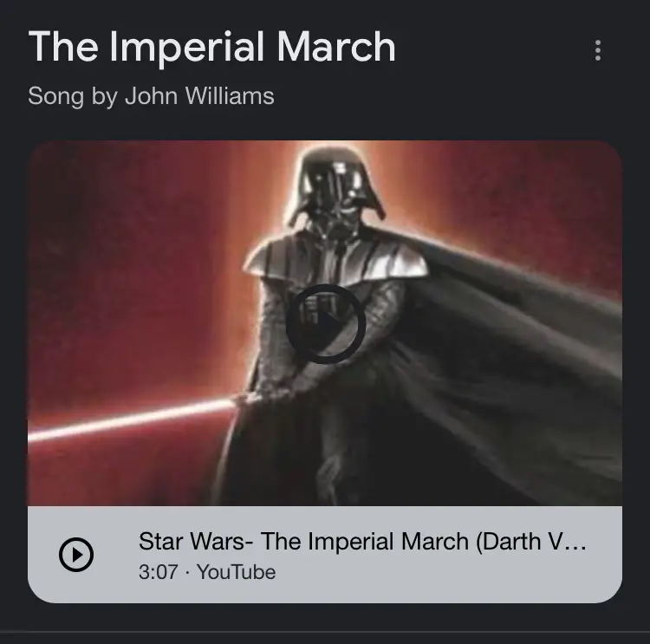
Task: Click the red lightsaber blade in the thumbnail
Action: pyautogui.click(x=133, y=419)
